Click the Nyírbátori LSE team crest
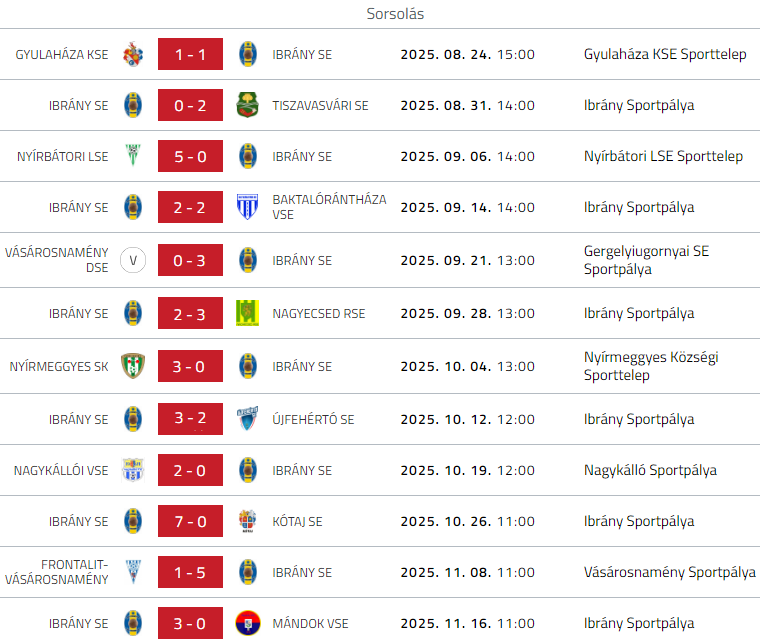 (133, 156)
